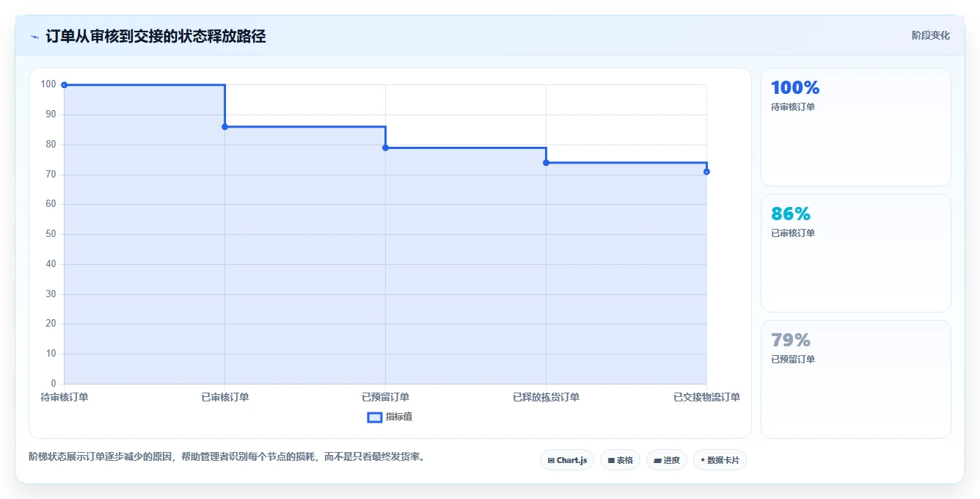Screen dimensions: 980x499
Task: Click the 已审核订单 data point at 86
Action: point(224,127)
